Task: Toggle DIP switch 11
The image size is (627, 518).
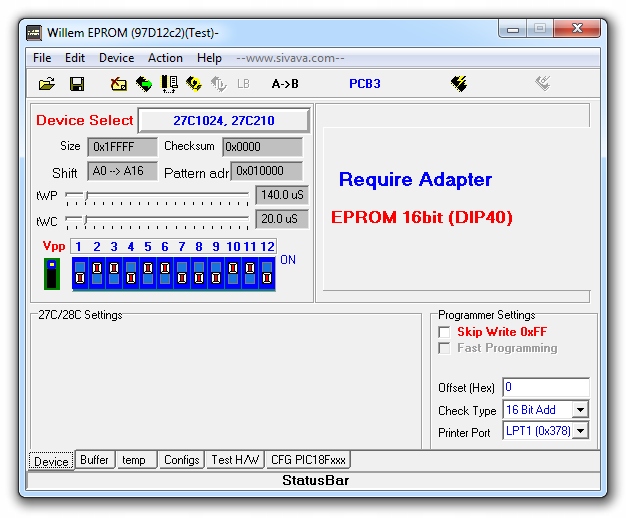Action: pos(250,273)
